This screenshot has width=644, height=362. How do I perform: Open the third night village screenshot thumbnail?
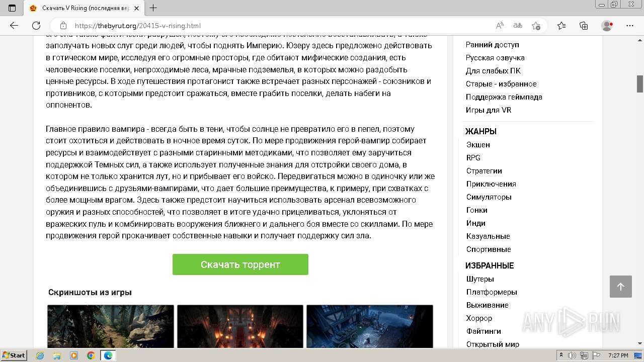370,326
